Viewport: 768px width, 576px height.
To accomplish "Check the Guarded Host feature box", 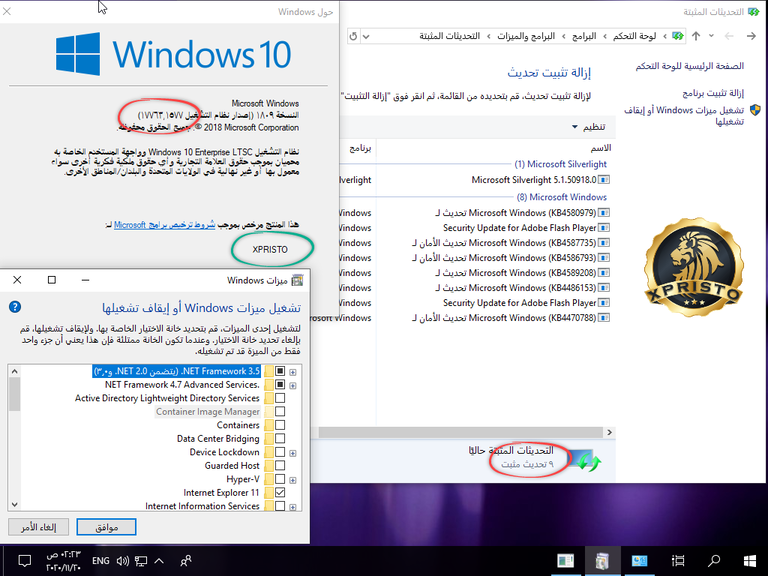I will (x=280, y=466).
